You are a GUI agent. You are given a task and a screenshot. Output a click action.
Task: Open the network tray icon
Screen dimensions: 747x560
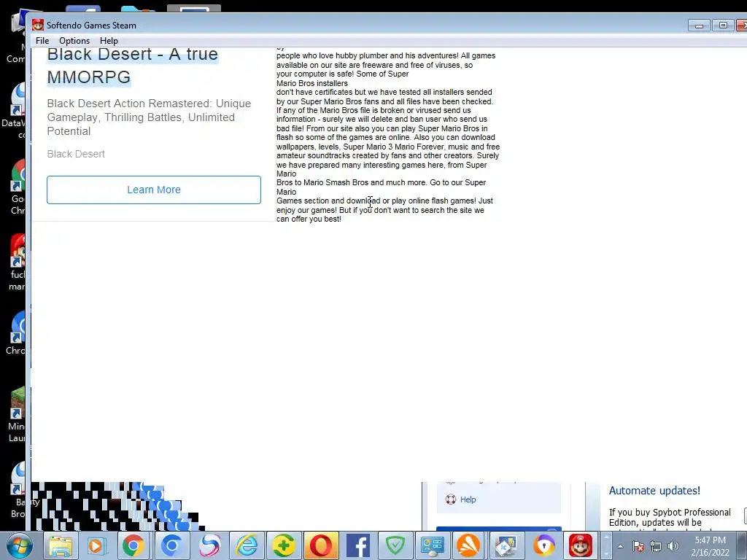(x=656, y=547)
